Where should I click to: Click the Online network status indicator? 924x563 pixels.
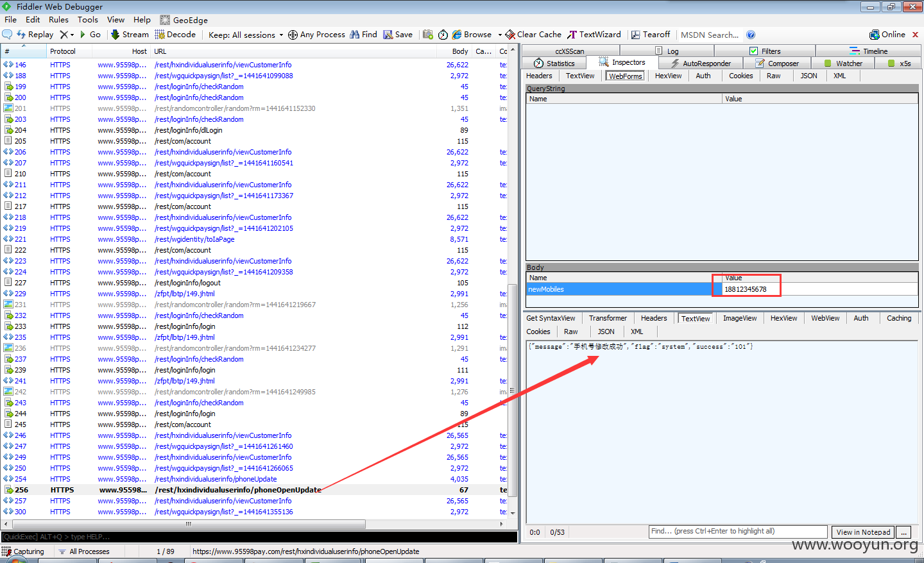pos(887,35)
